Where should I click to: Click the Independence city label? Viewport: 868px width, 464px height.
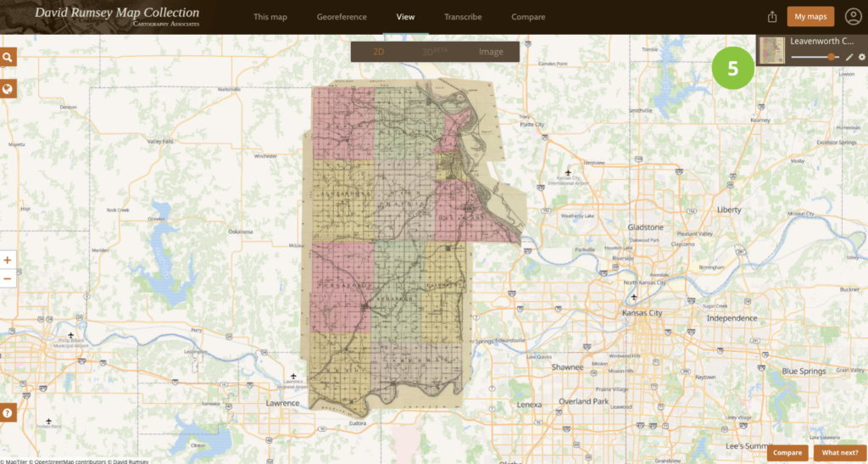point(732,318)
